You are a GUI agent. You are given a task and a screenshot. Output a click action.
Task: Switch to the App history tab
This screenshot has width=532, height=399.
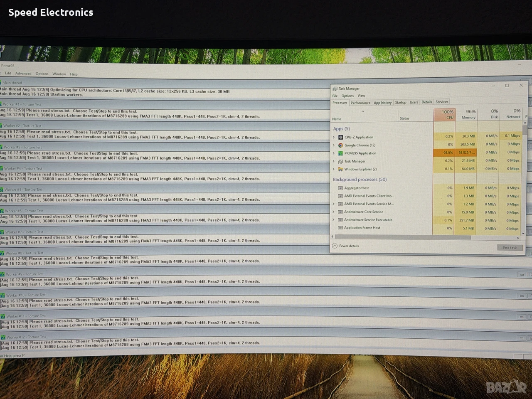[382, 103]
